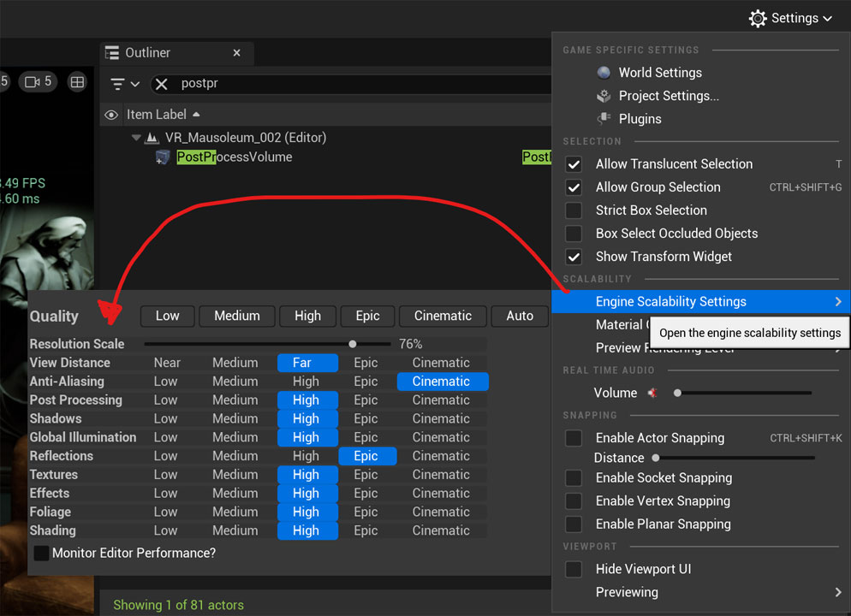Select Engine Scalability Settings menu item
The height and width of the screenshot is (616, 851).
[670, 302]
